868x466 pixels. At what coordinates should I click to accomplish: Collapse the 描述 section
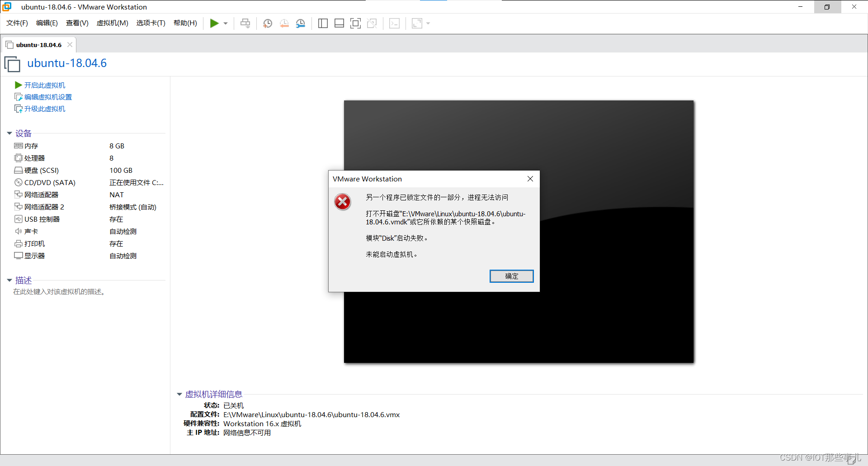tap(9, 281)
